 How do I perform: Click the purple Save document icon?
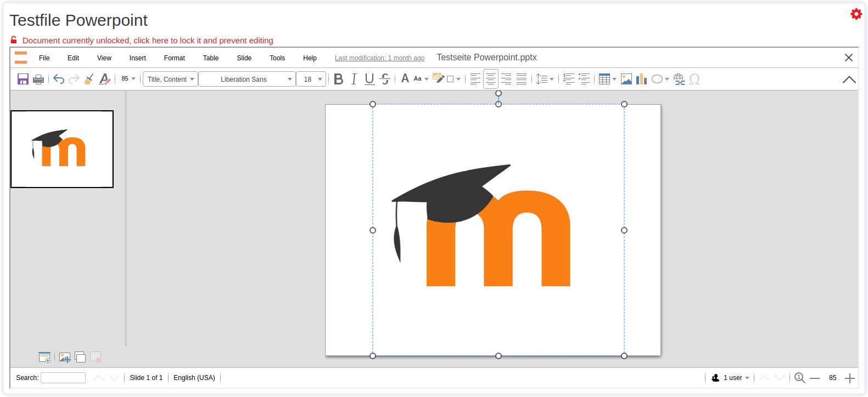tap(23, 79)
